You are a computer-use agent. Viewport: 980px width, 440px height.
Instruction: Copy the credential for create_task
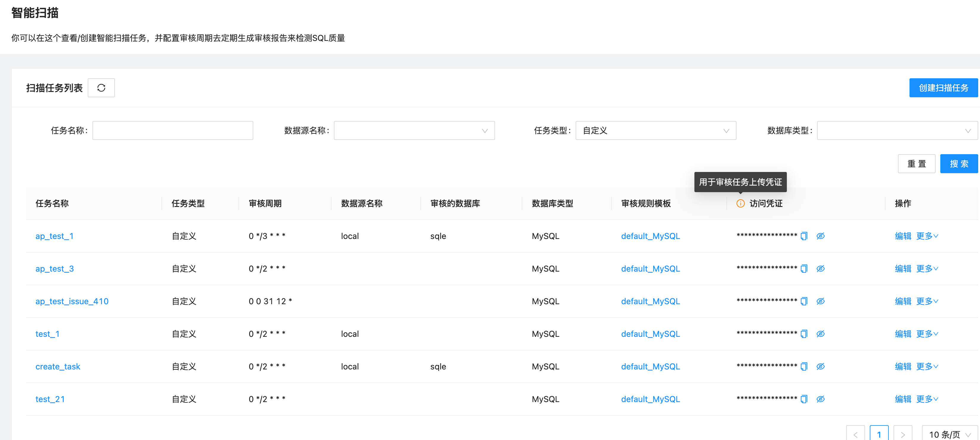click(x=803, y=366)
